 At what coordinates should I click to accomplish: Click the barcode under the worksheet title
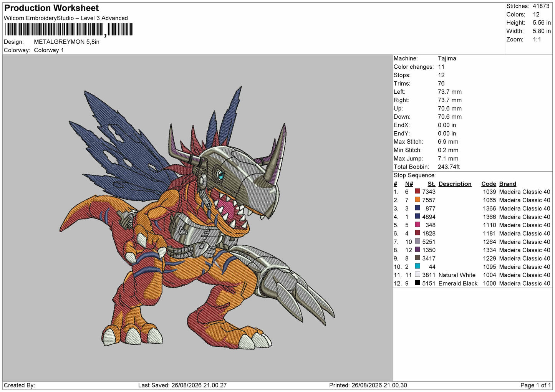tap(69, 30)
